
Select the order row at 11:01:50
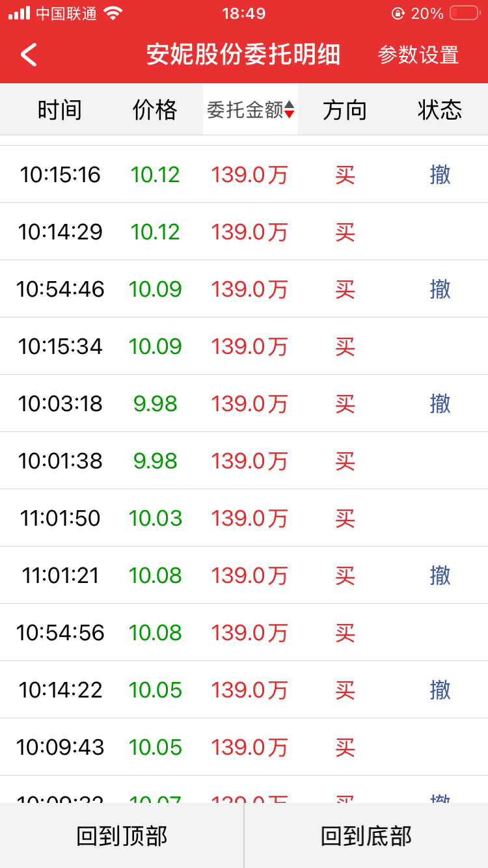click(244, 518)
